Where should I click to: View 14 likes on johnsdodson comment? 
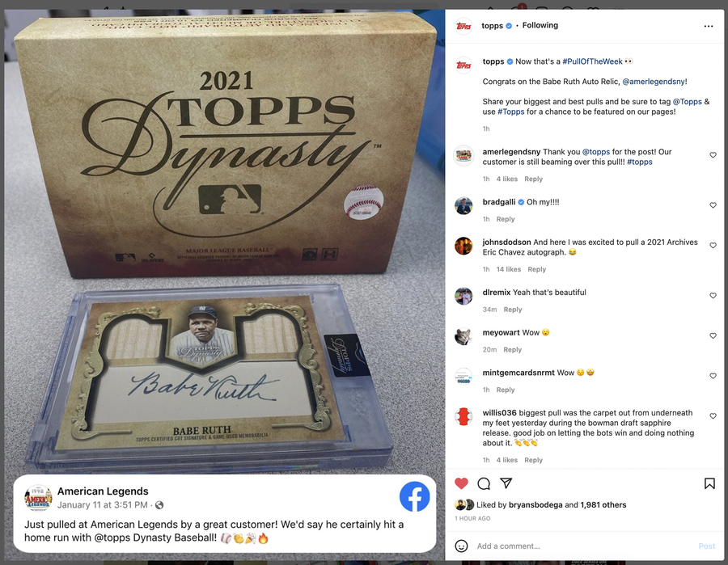pyautogui.click(x=509, y=269)
